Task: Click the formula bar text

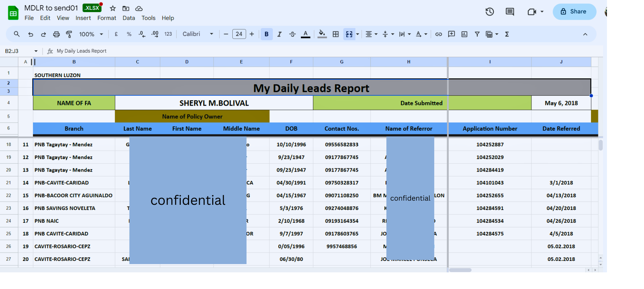Action: point(82,51)
